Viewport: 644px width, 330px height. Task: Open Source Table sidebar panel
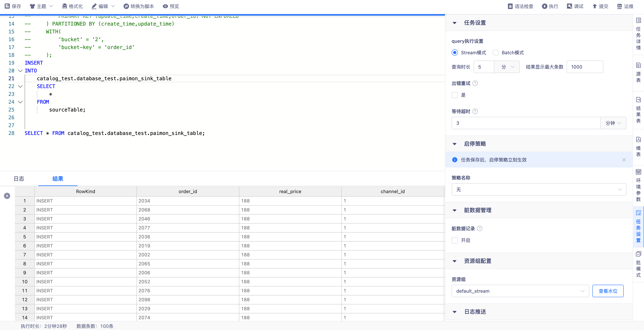pyautogui.click(x=638, y=73)
